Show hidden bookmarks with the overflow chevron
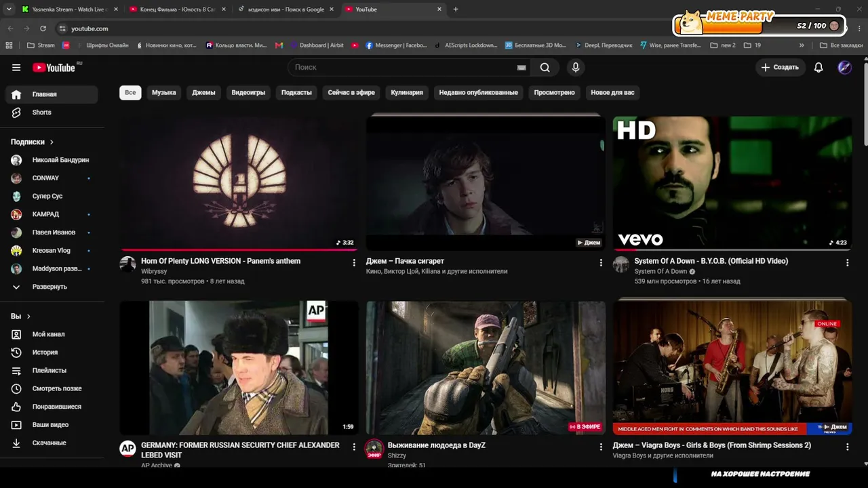Screen dimensions: 868x488 point(802,45)
